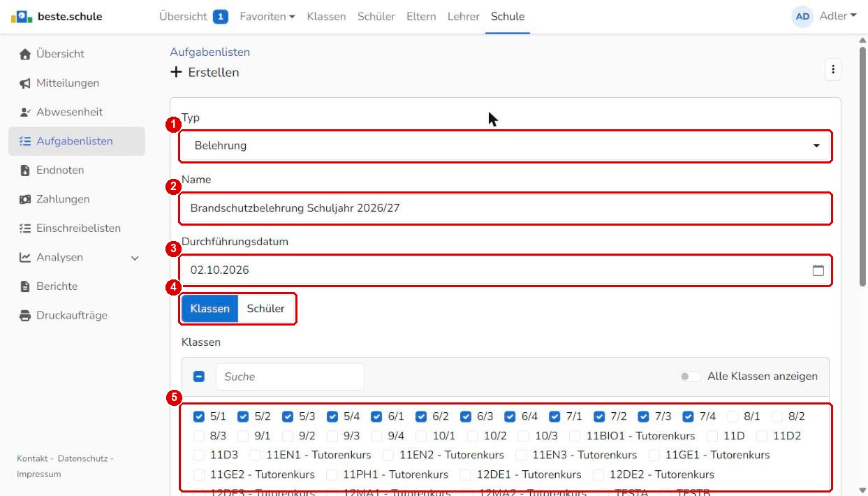868x496 pixels.
Task: Click the beste.schule logo icon
Action: click(22, 16)
